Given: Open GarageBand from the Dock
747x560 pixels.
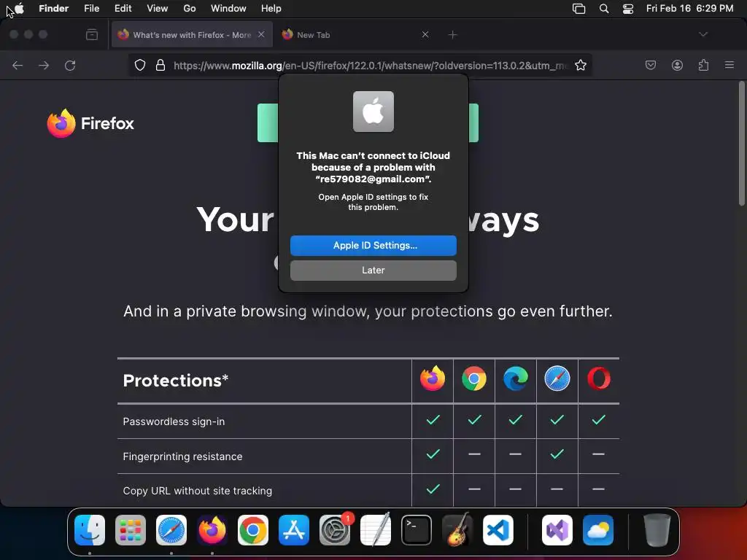Looking at the screenshot, I should click(457, 530).
